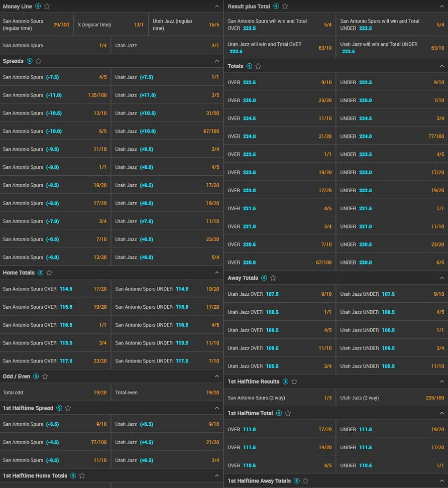Star the Spreads market
Viewport: 448px width, 488px height.
39,61
